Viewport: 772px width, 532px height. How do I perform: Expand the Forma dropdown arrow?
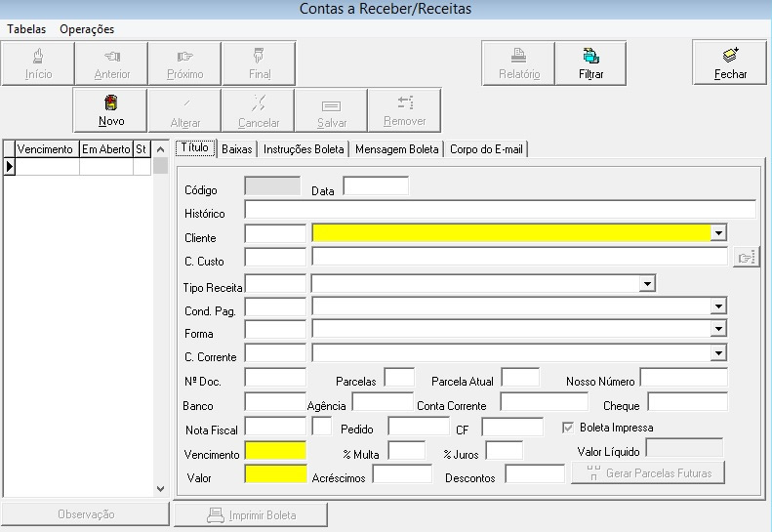coord(718,329)
